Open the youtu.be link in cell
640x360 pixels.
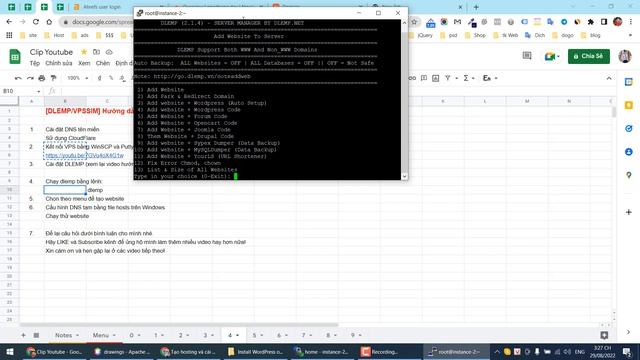(x=84, y=156)
